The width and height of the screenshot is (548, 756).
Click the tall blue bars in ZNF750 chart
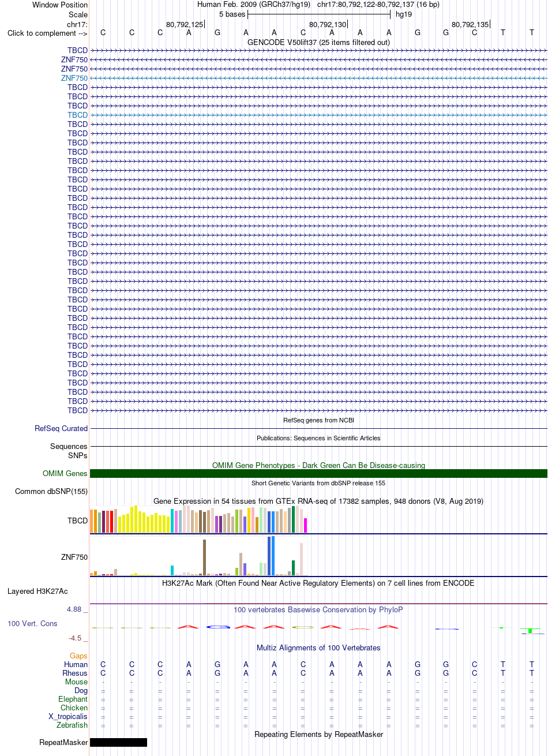pos(271,556)
